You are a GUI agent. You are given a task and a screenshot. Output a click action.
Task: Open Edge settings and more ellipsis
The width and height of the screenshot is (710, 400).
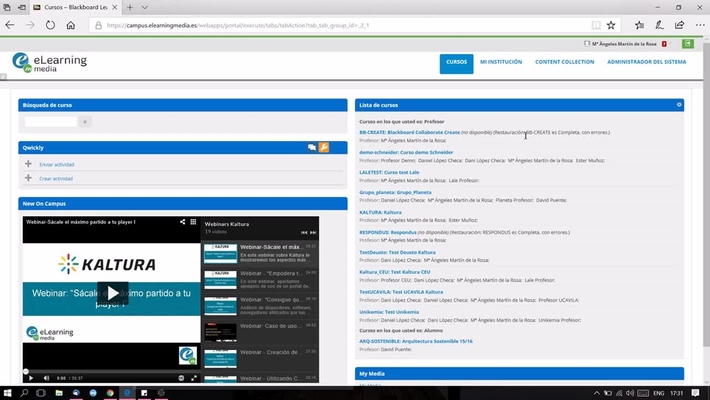tap(700, 25)
